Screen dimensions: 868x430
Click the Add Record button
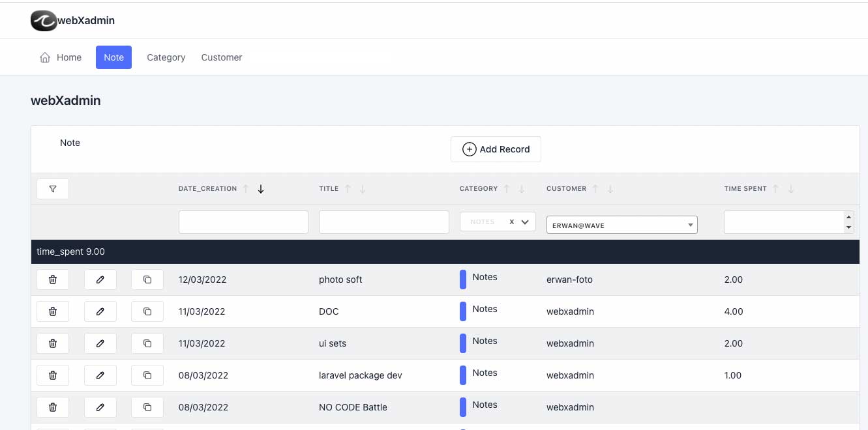[x=496, y=149]
